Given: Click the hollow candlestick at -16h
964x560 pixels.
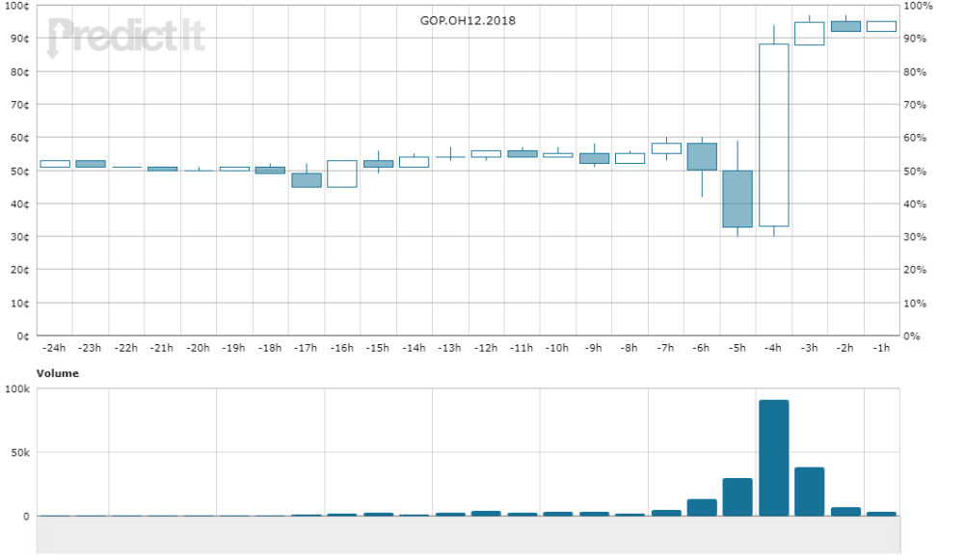Looking at the screenshot, I should click(x=342, y=173).
